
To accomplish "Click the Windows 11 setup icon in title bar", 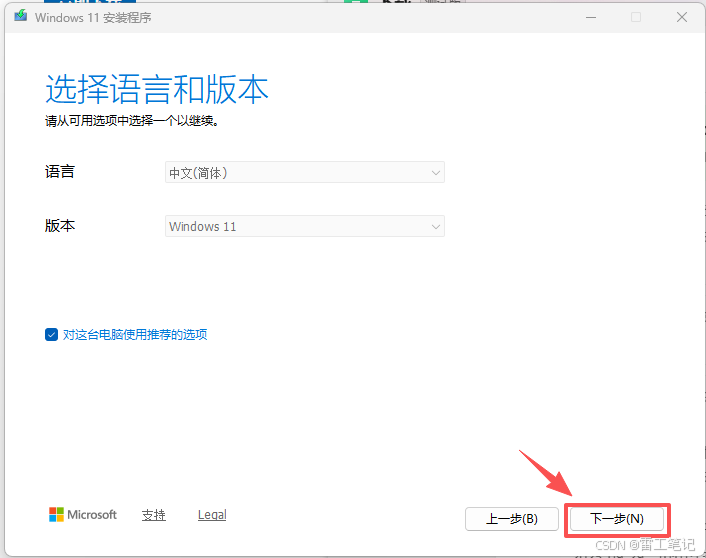I will 20,17.
